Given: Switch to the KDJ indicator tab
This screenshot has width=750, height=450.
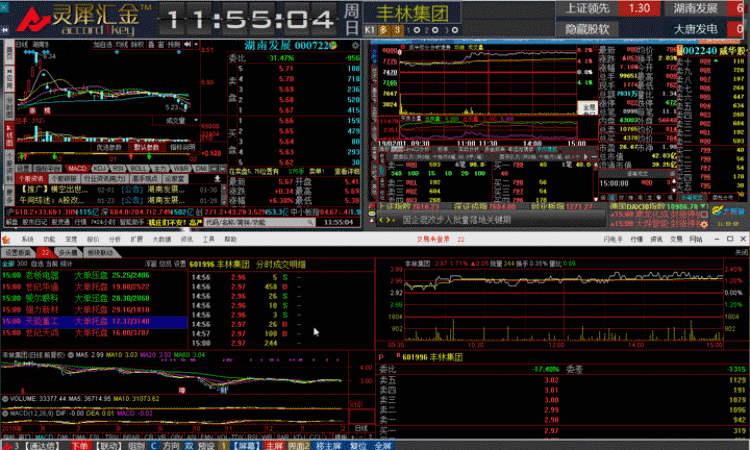Looking at the screenshot, I should tap(99, 168).
